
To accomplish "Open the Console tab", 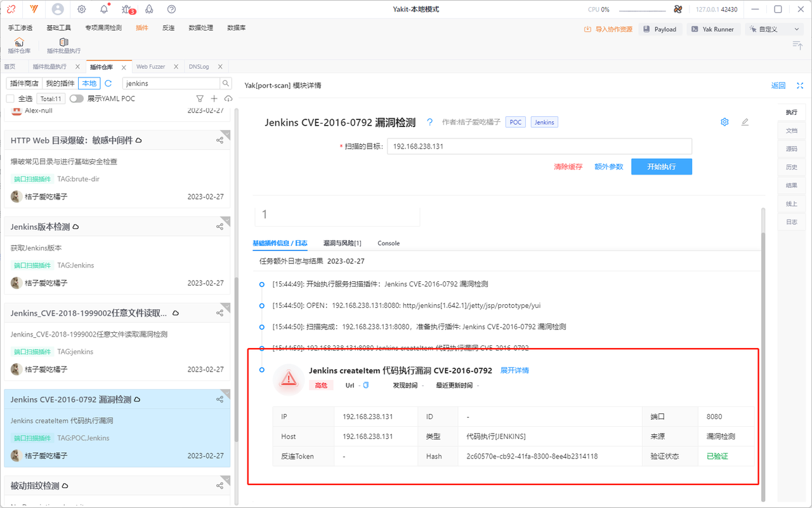I will [x=389, y=243].
